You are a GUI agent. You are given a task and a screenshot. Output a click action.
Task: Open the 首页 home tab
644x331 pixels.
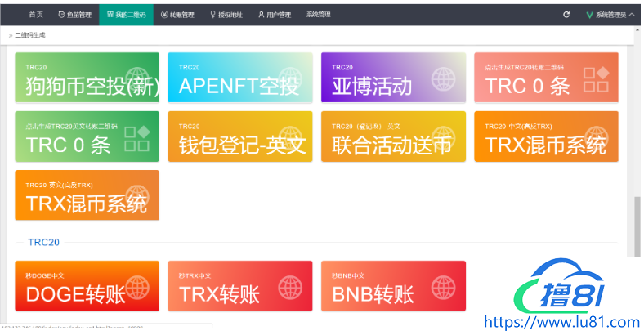pyautogui.click(x=36, y=15)
